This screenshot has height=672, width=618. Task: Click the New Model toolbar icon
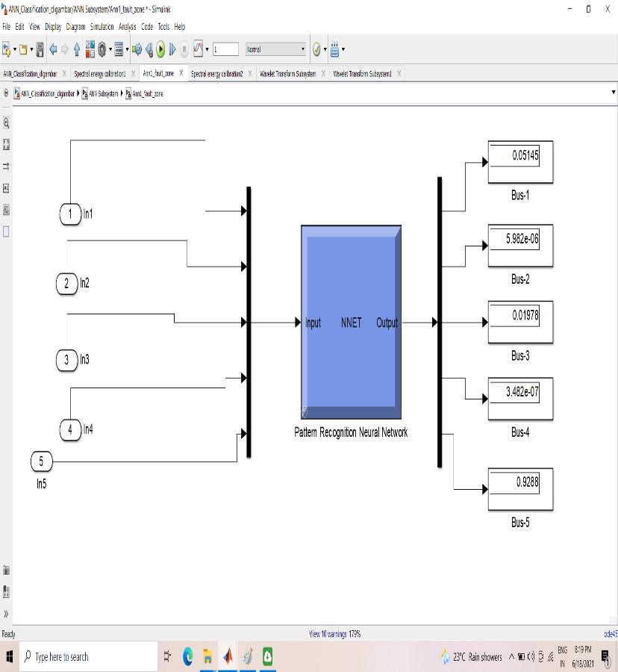point(6,50)
